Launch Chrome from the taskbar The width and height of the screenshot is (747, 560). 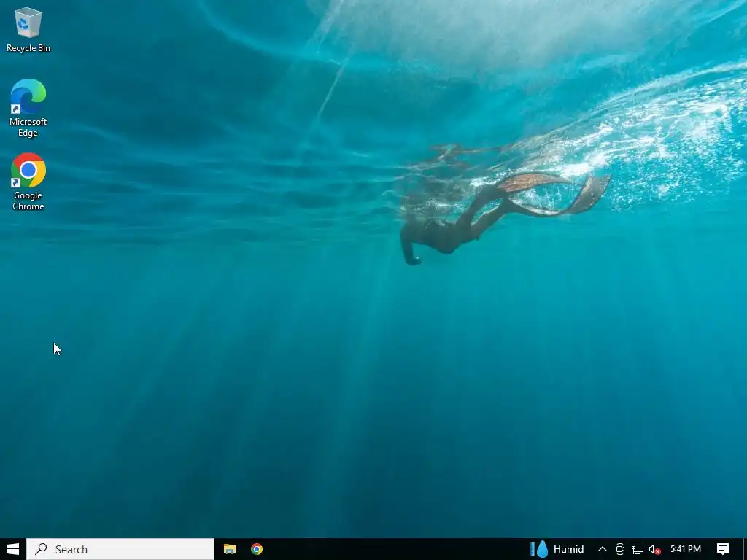tap(257, 549)
